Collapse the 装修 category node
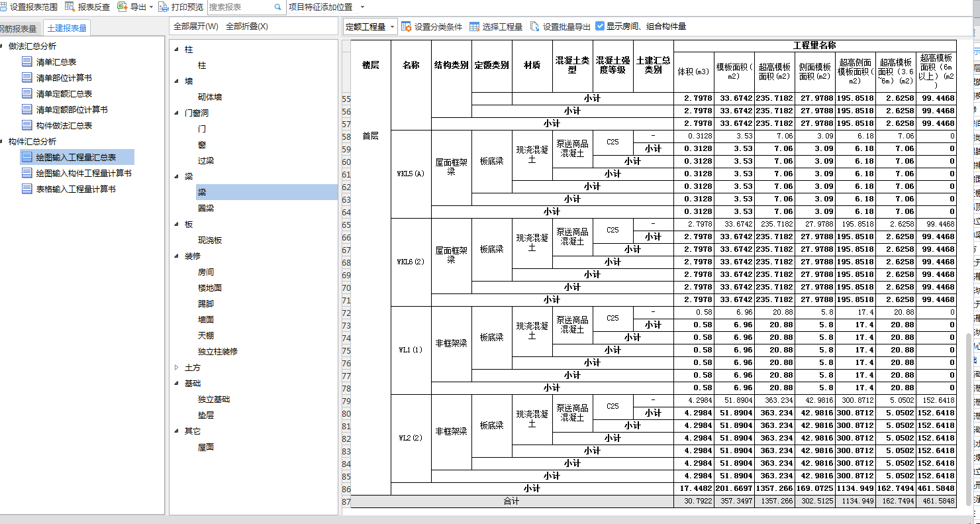 (177, 256)
